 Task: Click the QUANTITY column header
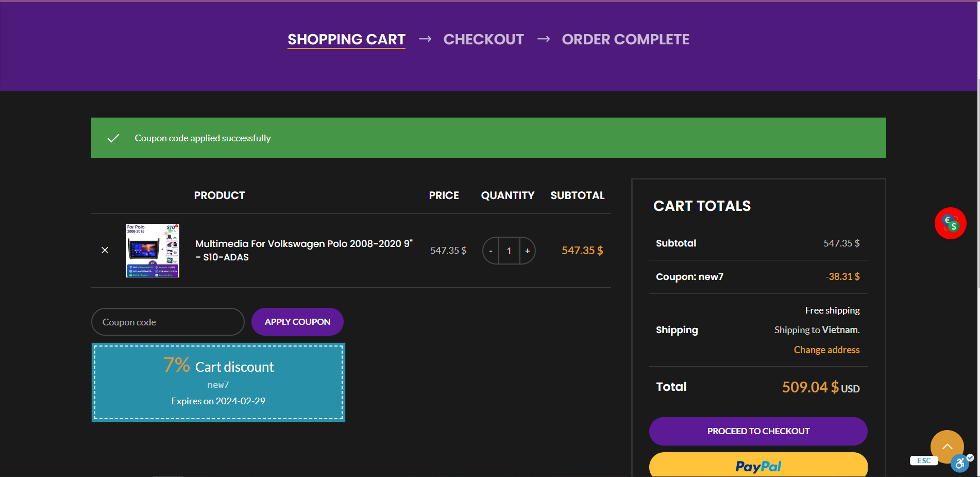click(508, 195)
